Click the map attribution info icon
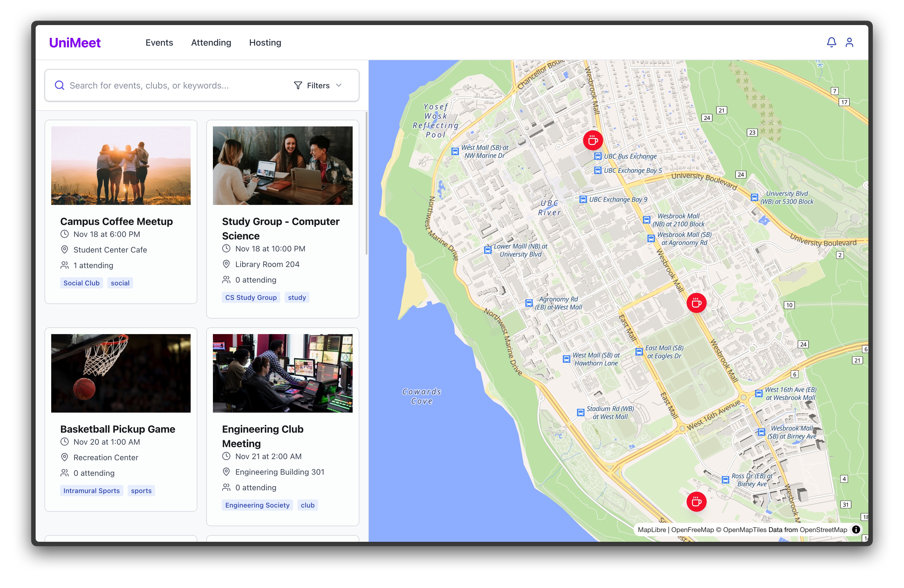Viewport: 904px width, 588px height. 856,530
